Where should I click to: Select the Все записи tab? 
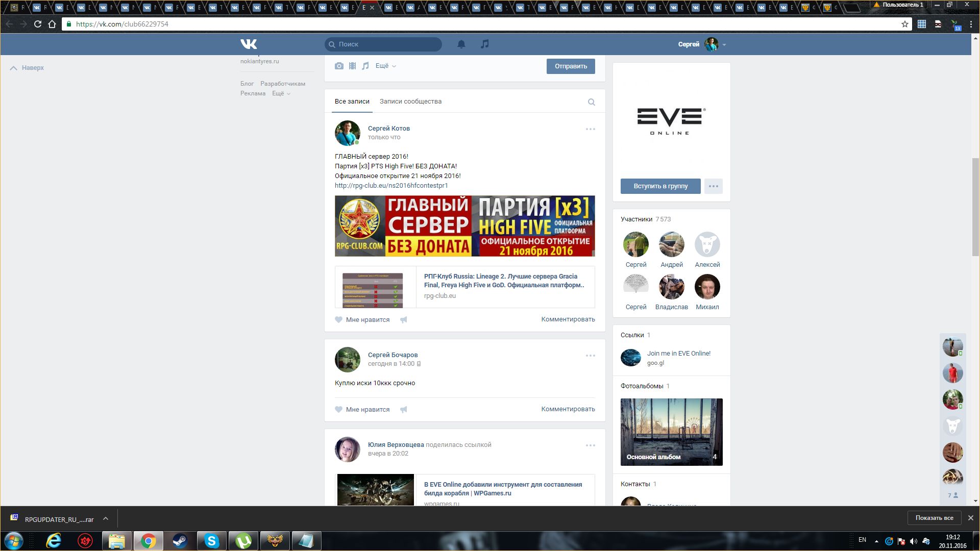352,102
